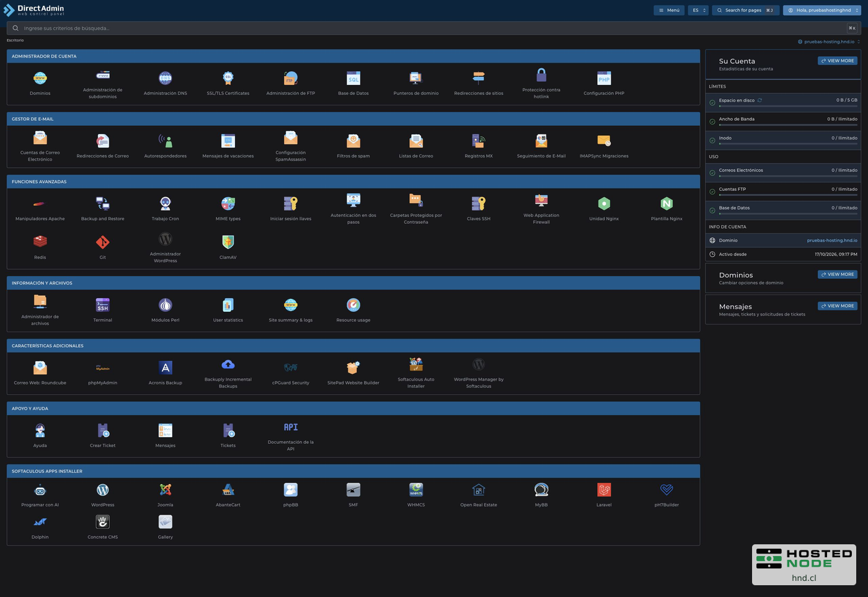Open Base de Datos SQL icon
The height and width of the screenshot is (597, 868).
[353, 78]
